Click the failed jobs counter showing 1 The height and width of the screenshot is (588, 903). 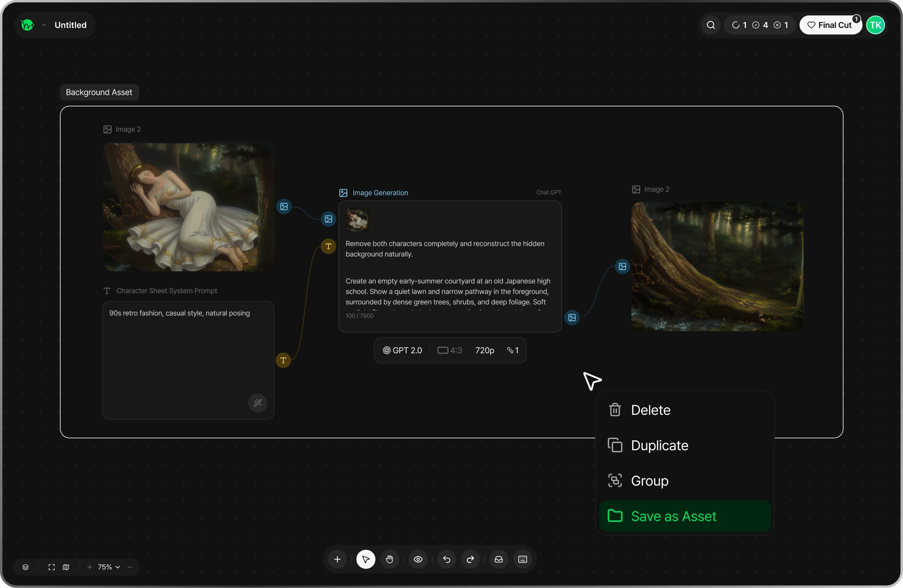(x=781, y=25)
